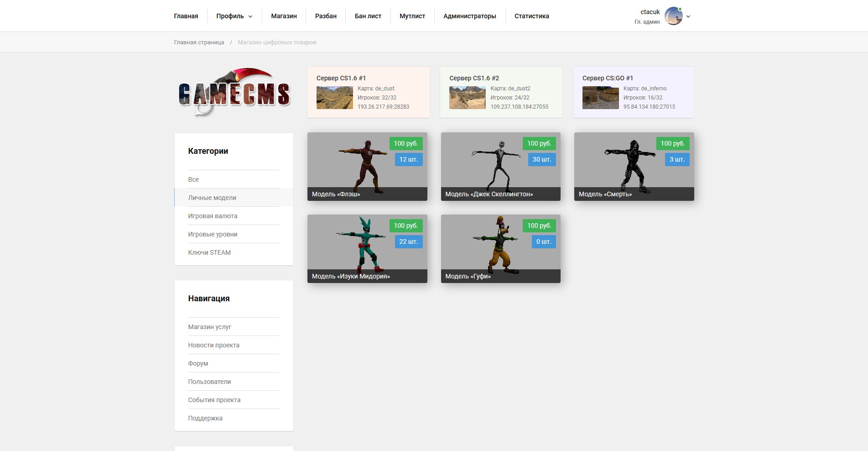Show Все categories
Image resolution: width=868 pixels, height=451 pixels.
193,179
